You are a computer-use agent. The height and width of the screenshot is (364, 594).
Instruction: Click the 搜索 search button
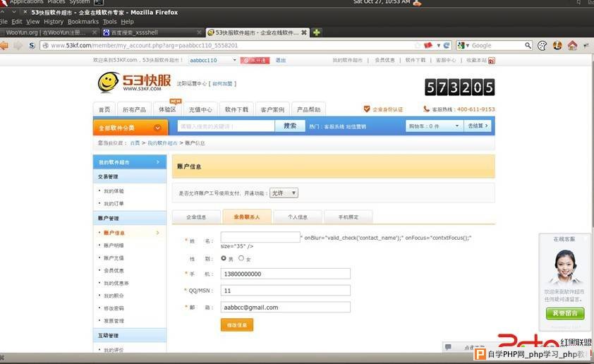point(290,126)
